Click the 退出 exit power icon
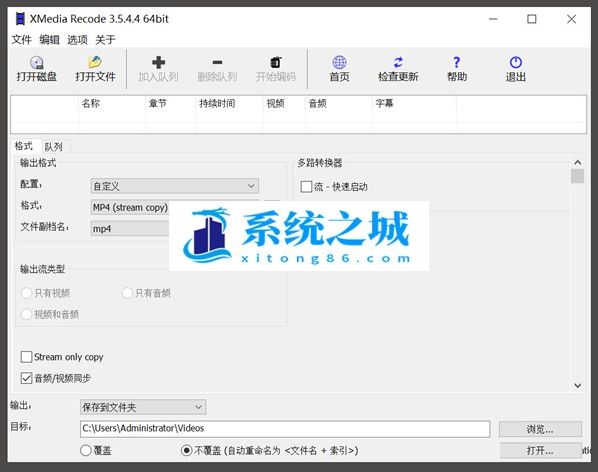 tap(516, 62)
